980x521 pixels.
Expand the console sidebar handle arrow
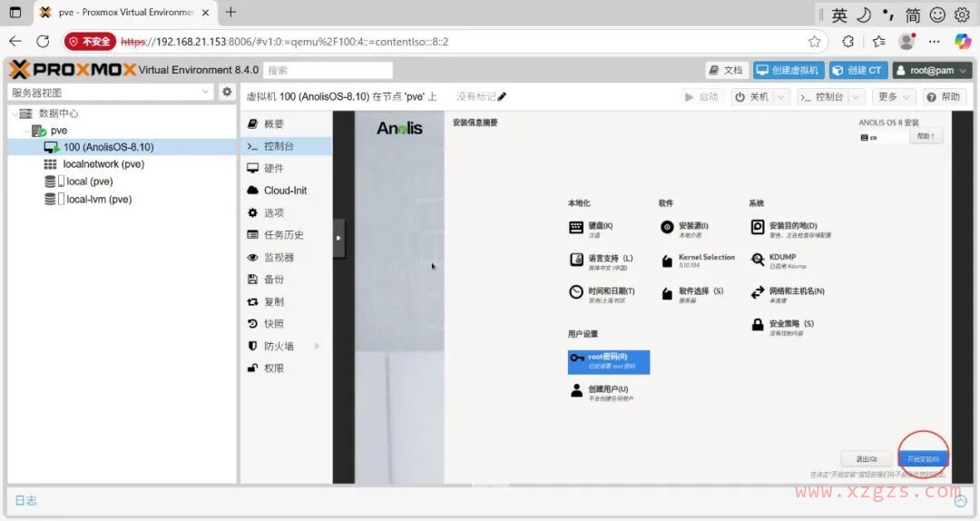(338, 238)
